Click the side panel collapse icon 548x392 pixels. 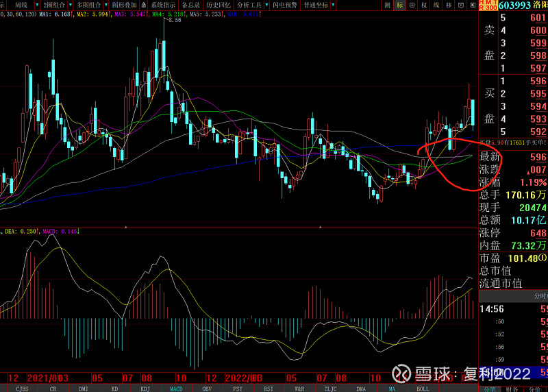pyautogui.click(x=473, y=5)
